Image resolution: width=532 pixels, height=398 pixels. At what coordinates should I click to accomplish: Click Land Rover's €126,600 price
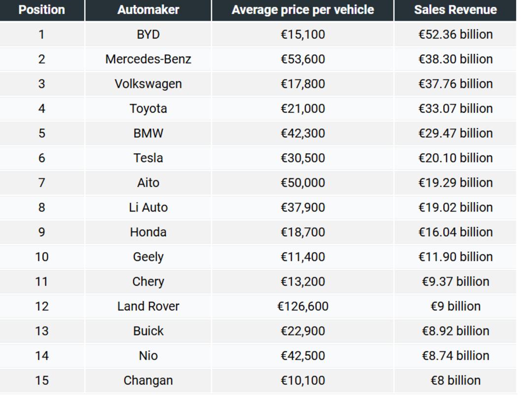click(302, 306)
